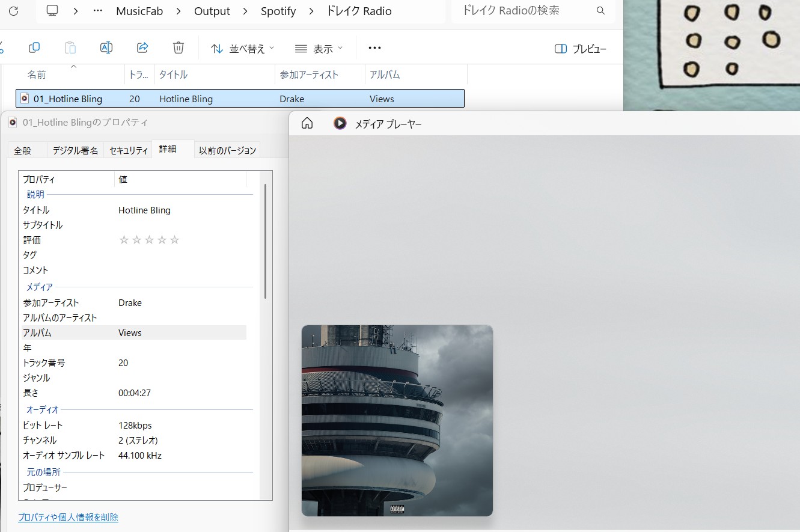Switch to the デジタル署名 tab
800x532 pixels.
[x=76, y=150]
